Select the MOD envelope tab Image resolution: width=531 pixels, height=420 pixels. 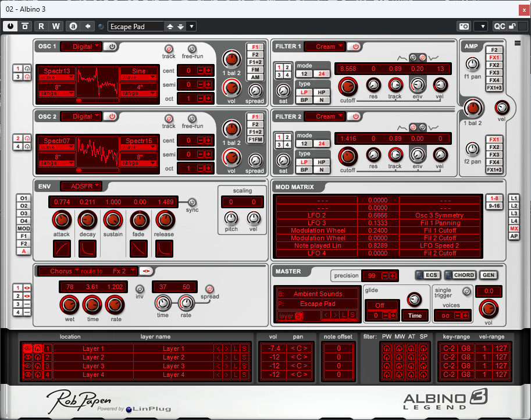tap(24, 228)
